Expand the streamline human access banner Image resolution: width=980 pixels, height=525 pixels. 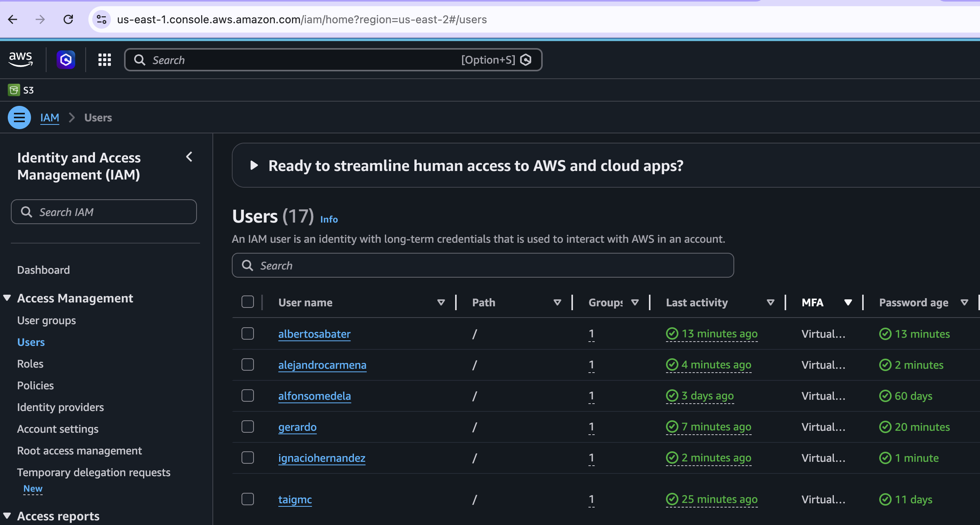[x=254, y=165]
